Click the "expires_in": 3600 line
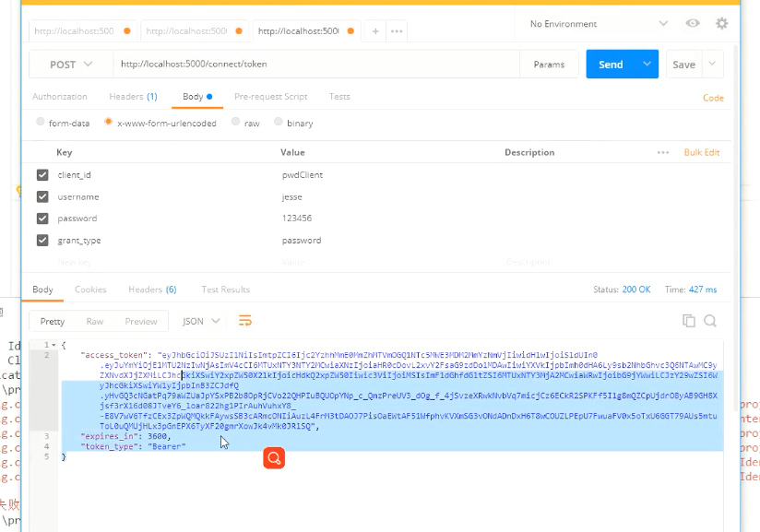The width and height of the screenshot is (760, 532). tap(125, 436)
